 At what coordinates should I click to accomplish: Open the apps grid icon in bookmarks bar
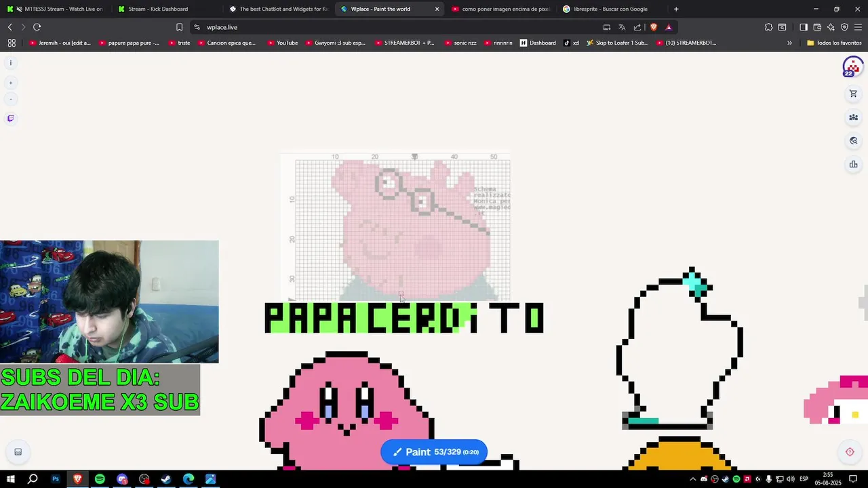click(x=12, y=43)
